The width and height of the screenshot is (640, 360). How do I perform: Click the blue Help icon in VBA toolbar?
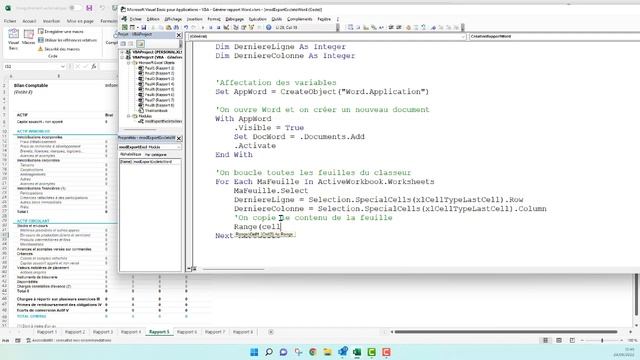click(269, 27)
